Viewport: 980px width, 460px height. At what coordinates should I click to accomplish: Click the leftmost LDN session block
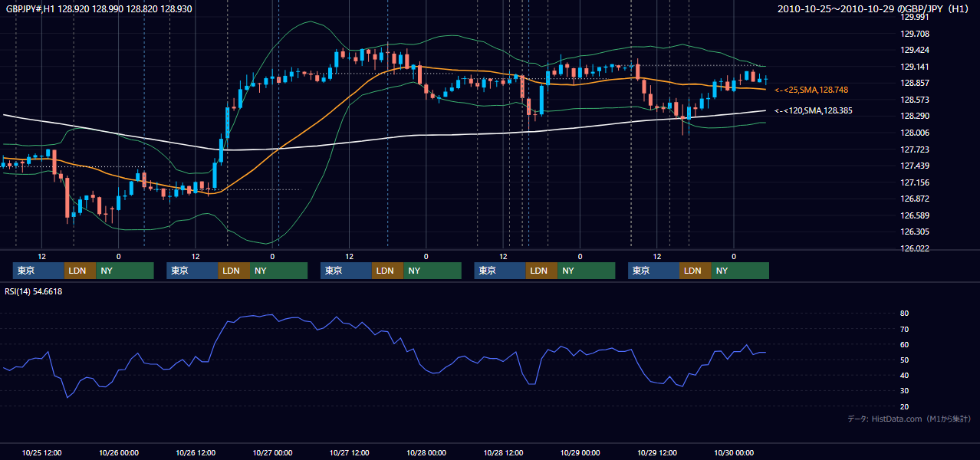click(x=80, y=271)
